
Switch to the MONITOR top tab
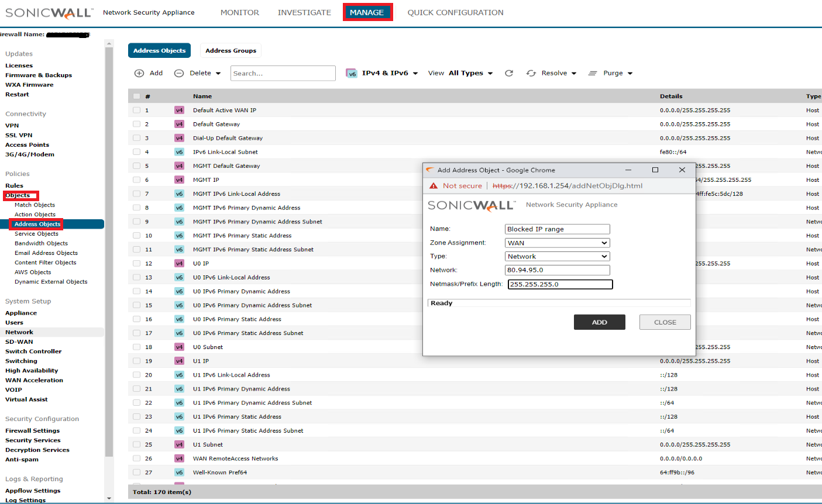pos(240,12)
